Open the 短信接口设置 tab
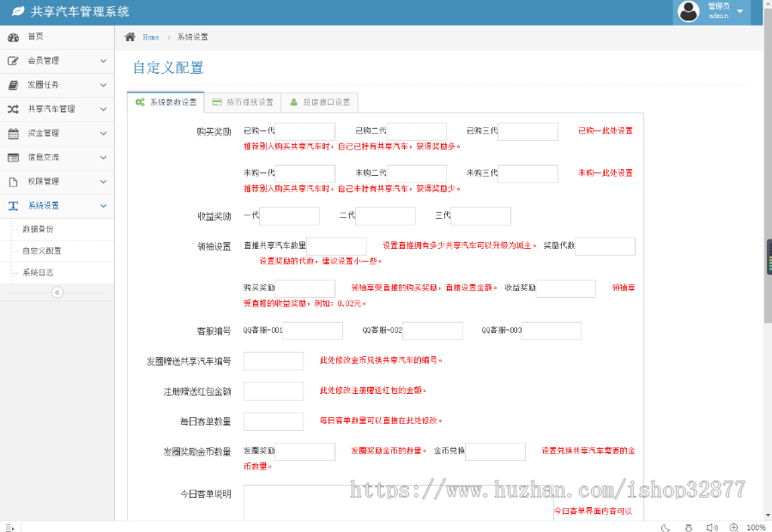The image size is (772, 532). pos(321,101)
